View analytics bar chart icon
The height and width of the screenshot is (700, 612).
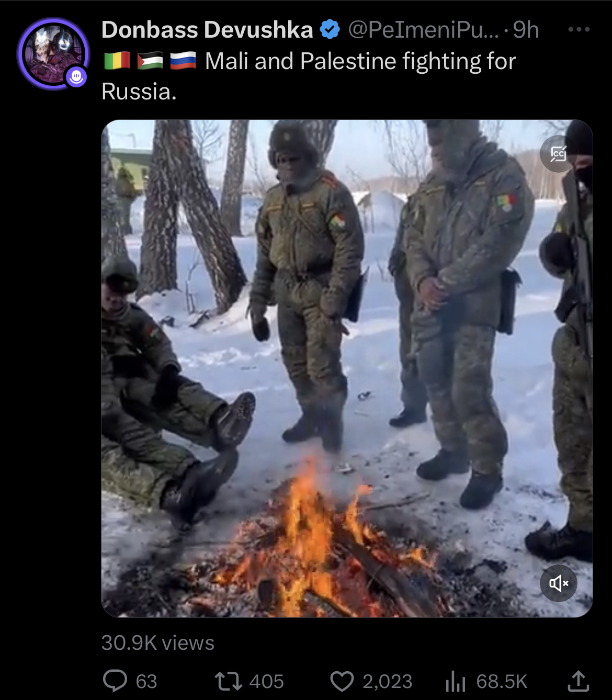click(456, 682)
